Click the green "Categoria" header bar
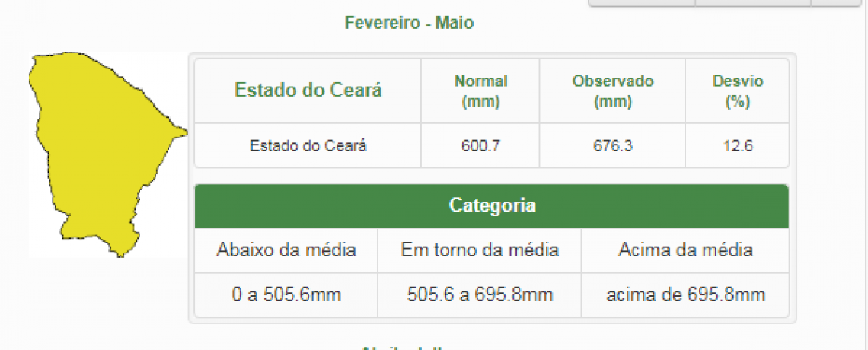 [x=492, y=205]
